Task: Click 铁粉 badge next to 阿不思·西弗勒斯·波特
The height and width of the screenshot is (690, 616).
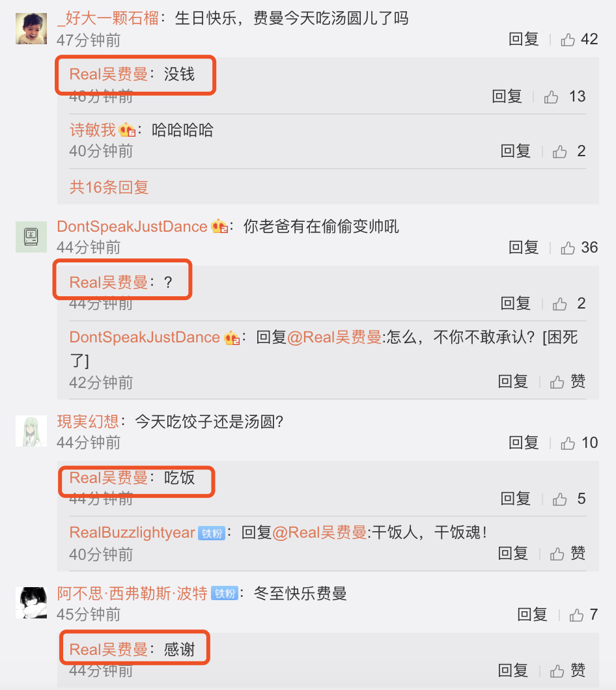Action: 225,594
